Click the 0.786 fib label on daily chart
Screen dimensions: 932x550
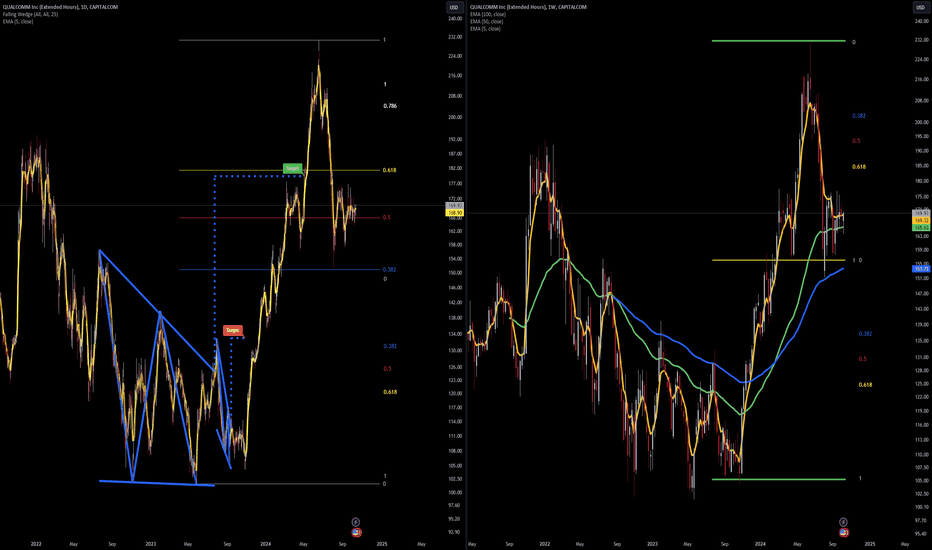[390, 106]
